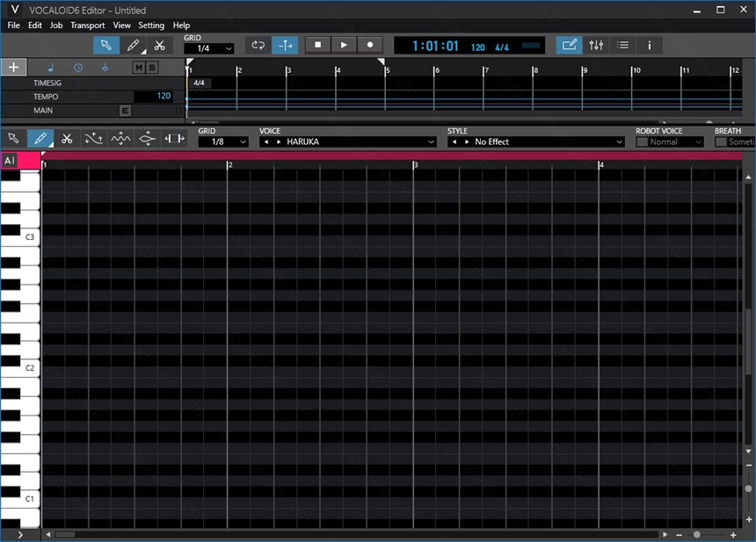Select the note timing adjust tool
The width and height of the screenshot is (756, 542).
click(174, 139)
